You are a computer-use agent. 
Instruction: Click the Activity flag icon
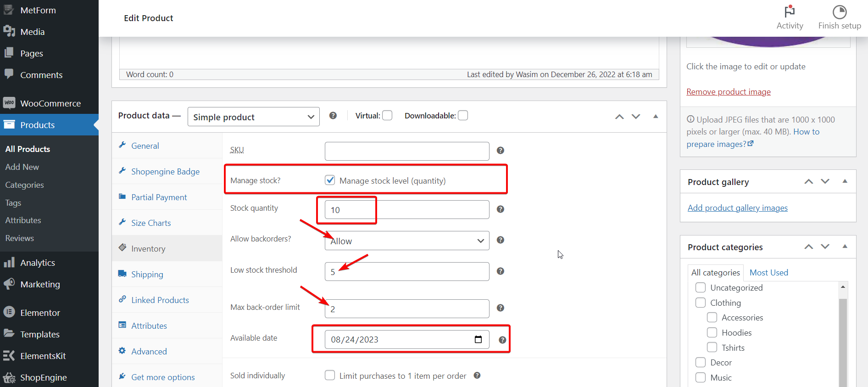pos(790,11)
